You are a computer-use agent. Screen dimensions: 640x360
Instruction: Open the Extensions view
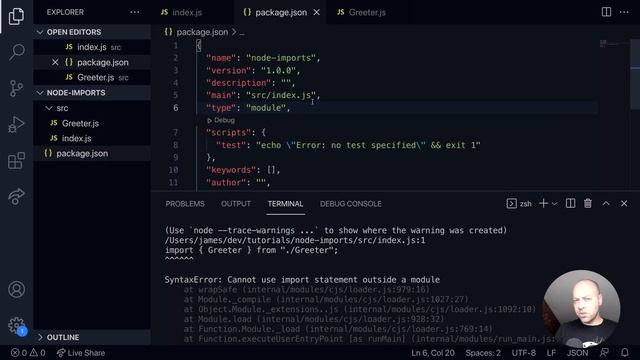(16, 160)
